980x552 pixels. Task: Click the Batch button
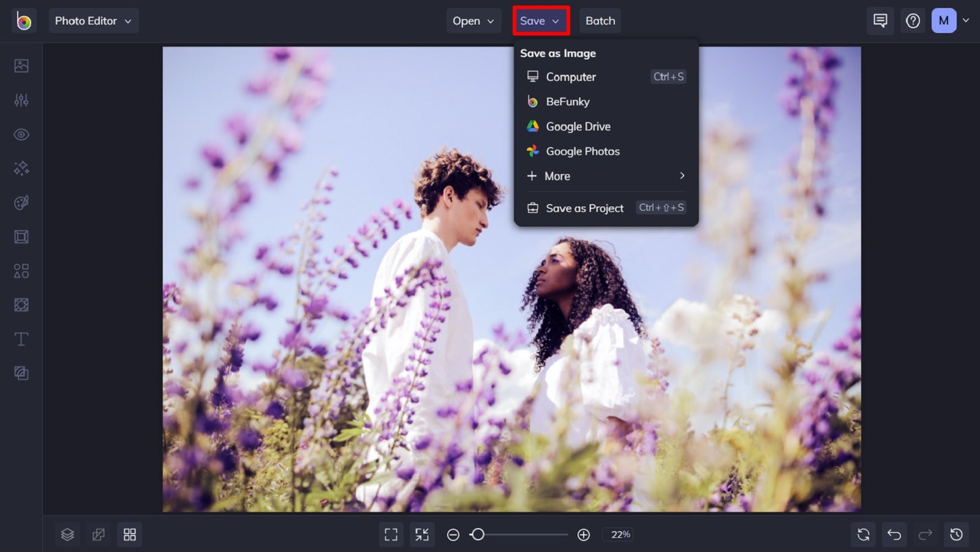599,20
